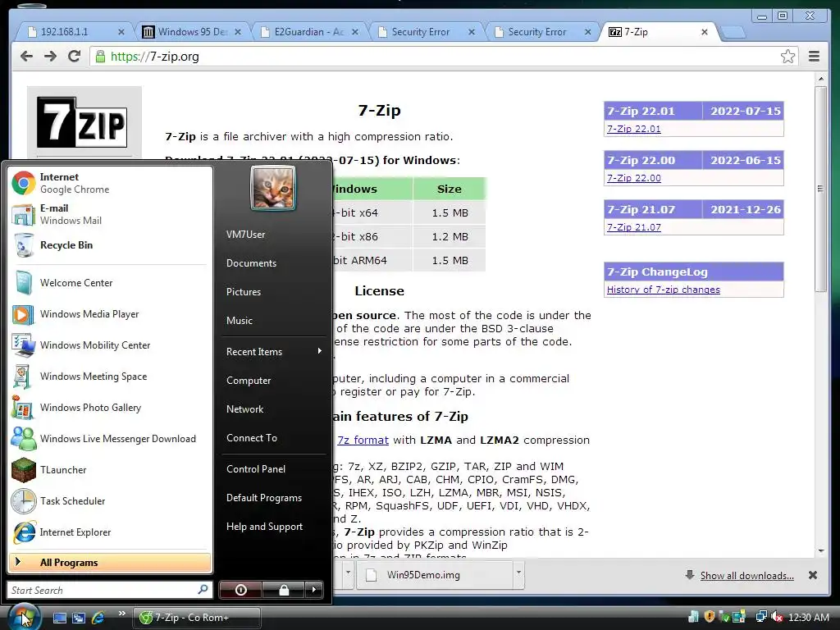Click the Start orb button

(24, 617)
